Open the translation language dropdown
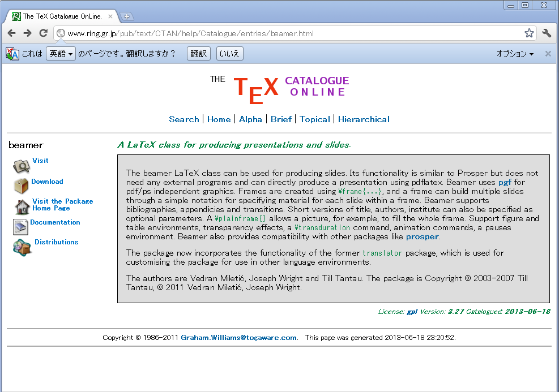 tap(61, 54)
